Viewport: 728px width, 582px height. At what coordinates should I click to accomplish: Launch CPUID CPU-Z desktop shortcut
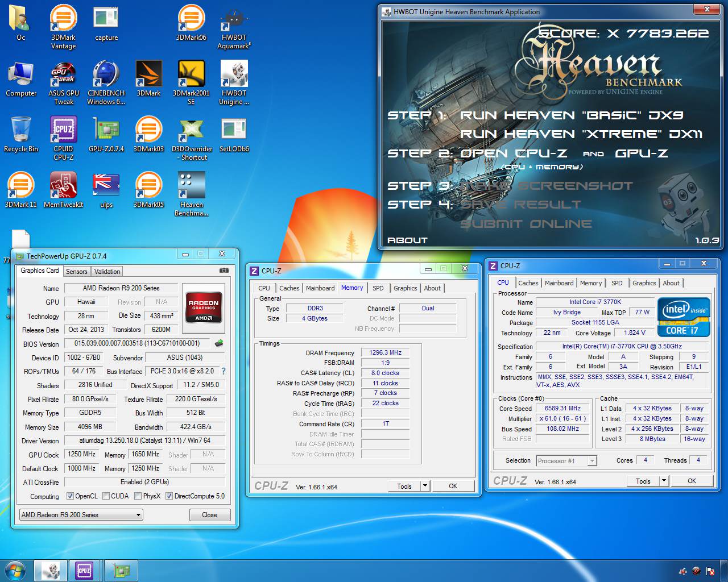[x=63, y=138]
